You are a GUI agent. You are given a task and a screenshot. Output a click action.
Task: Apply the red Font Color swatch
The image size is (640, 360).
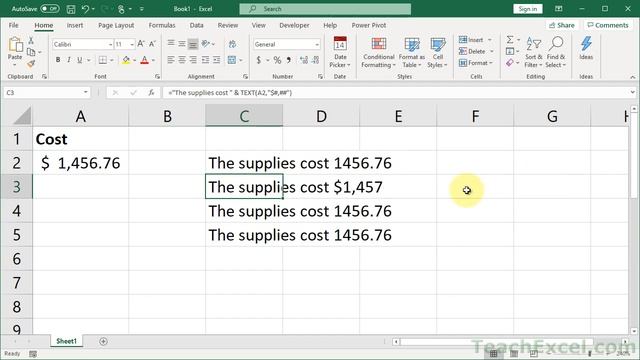[x=144, y=60]
